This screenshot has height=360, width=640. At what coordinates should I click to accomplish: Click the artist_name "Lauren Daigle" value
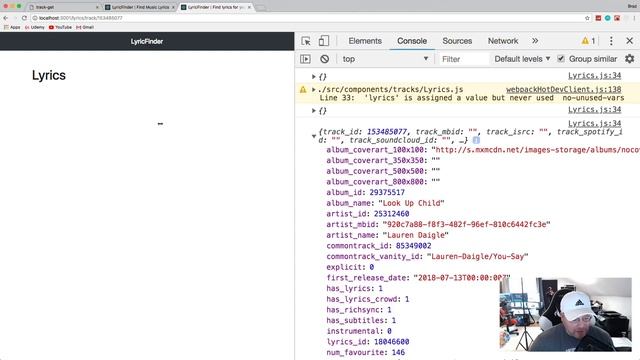[416, 235]
